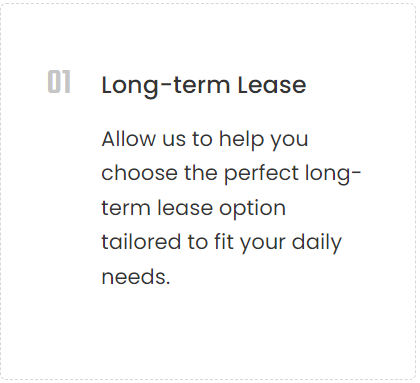Click the tailored to fit your daily line
Viewport: 420px width, 383px height.
pyautogui.click(x=222, y=243)
